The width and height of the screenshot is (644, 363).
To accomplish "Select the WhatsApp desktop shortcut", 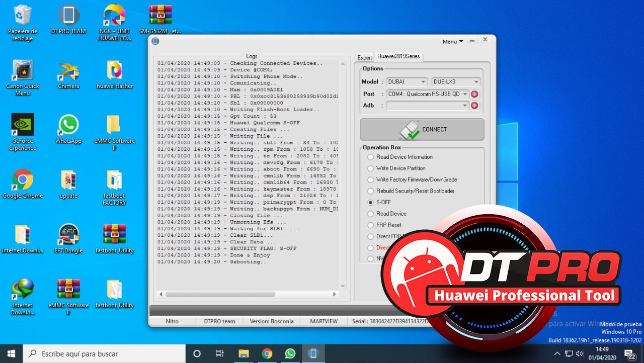I will pyautogui.click(x=68, y=129).
